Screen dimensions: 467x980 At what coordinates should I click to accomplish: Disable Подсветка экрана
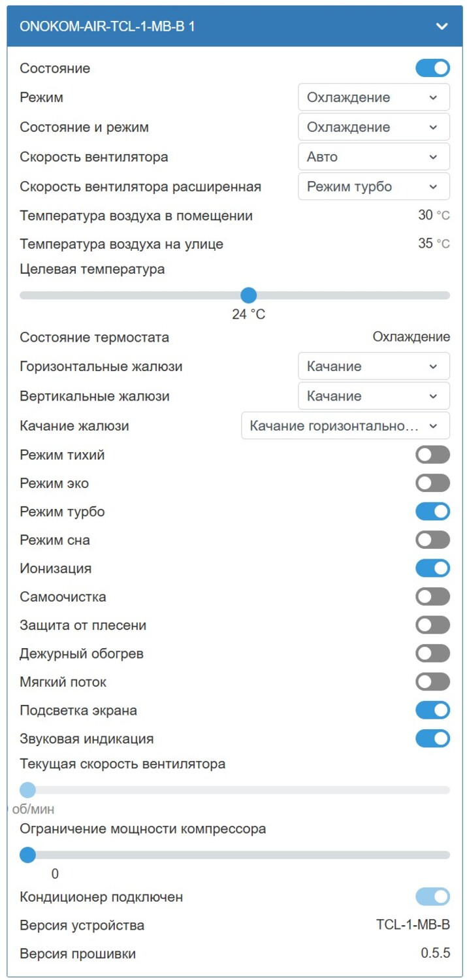click(432, 710)
